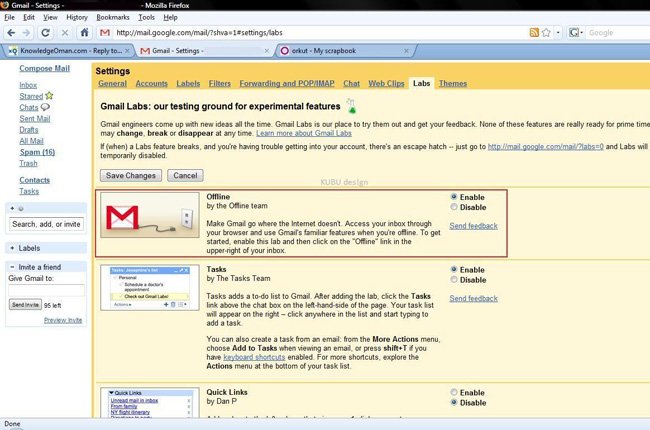This screenshot has width=650, height=430.
Task: Close the KnowledgeOman.com tab
Action: (127, 51)
